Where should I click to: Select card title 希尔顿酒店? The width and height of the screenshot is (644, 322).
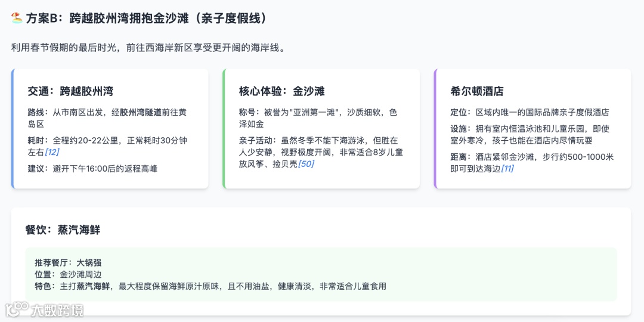tap(477, 91)
